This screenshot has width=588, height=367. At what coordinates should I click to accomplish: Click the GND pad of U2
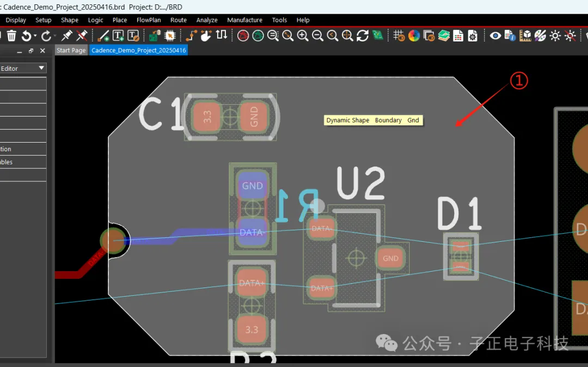pos(390,258)
